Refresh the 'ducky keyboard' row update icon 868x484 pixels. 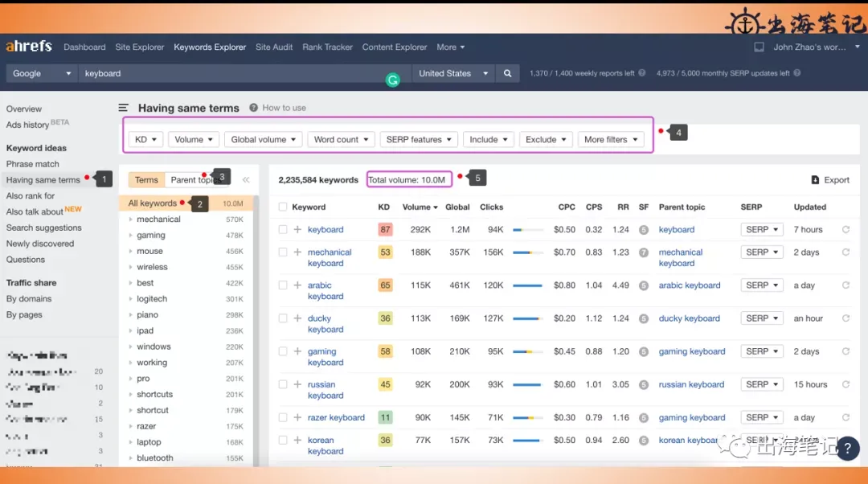(845, 318)
